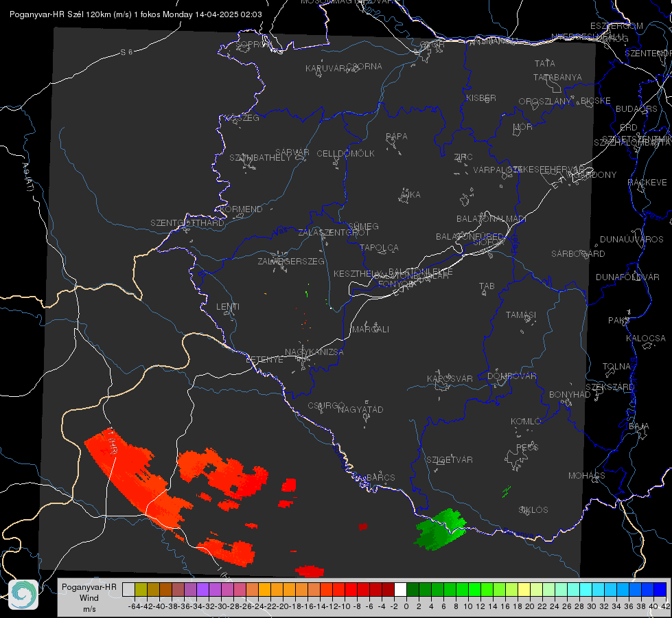This screenshot has height=618, width=672.
Task: Click the CELLDÖMÖLK city label
Action: [x=345, y=153]
